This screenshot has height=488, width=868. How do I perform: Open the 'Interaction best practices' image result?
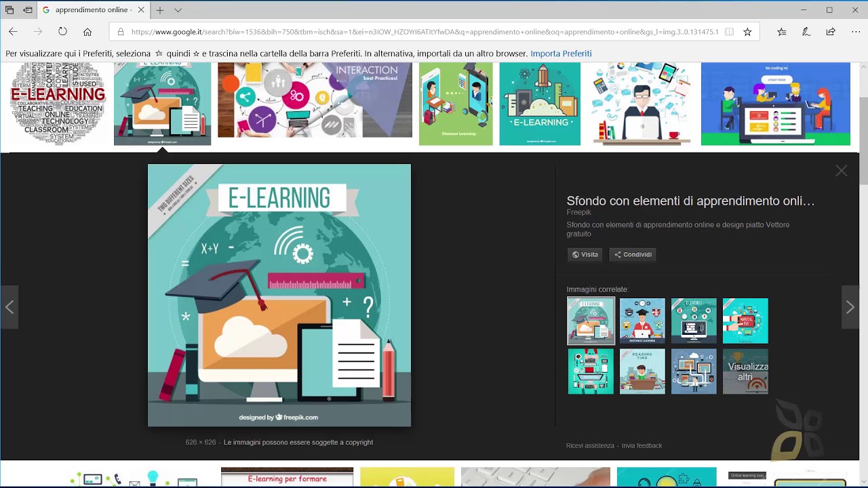(315, 100)
